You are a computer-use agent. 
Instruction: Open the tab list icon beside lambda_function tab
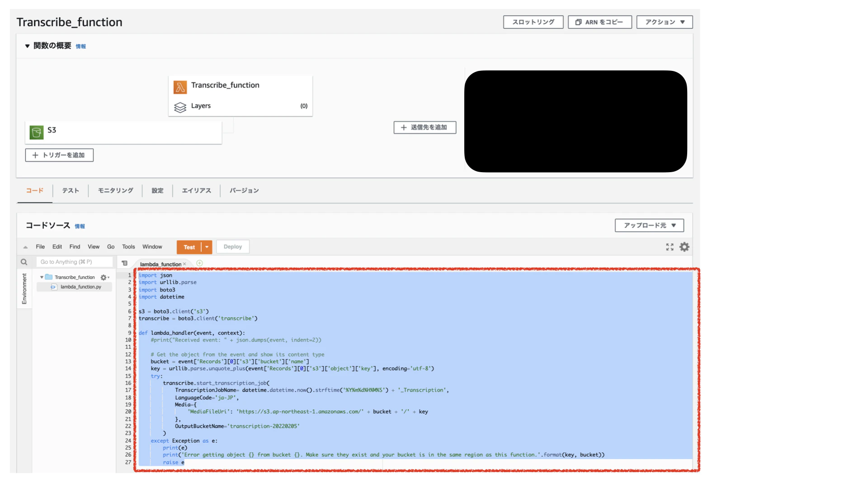[124, 263]
